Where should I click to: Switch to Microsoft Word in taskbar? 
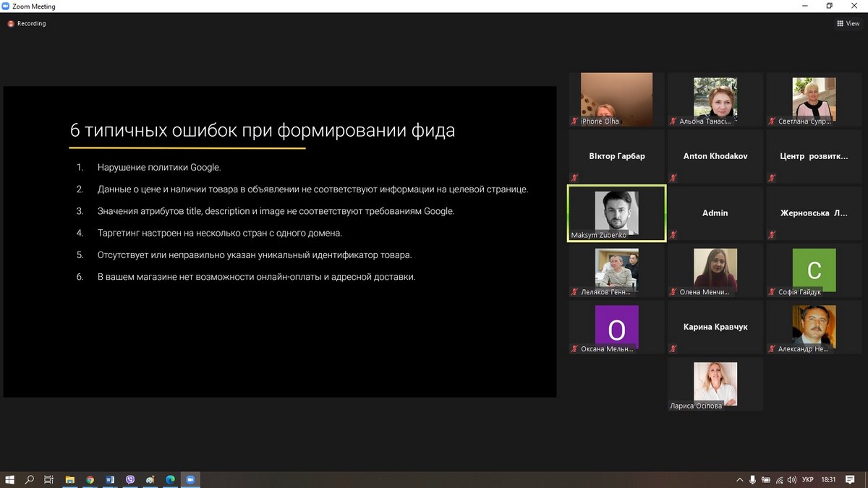pyautogui.click(x=110, y=479)
